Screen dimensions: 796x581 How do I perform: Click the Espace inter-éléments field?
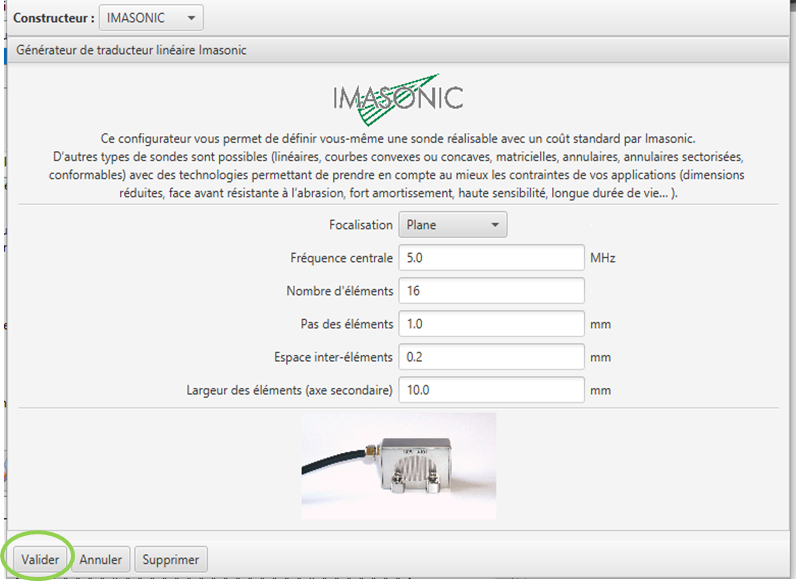[491, 357]
